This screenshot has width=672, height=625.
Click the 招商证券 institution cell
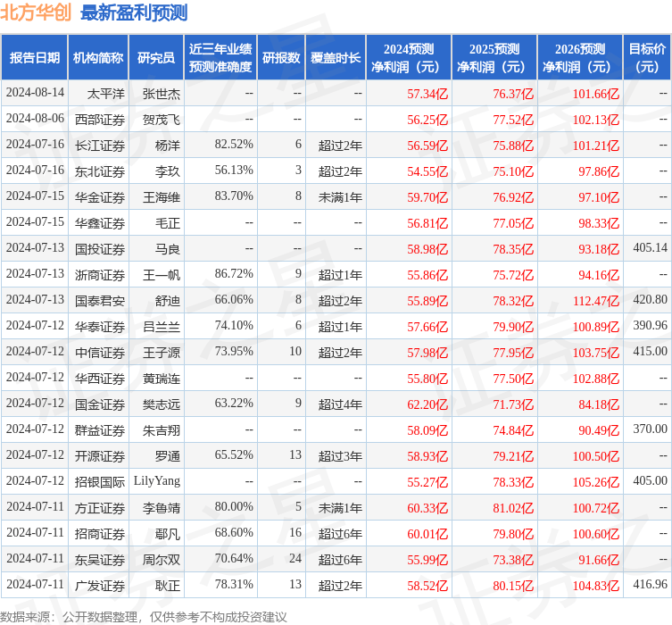100,534
